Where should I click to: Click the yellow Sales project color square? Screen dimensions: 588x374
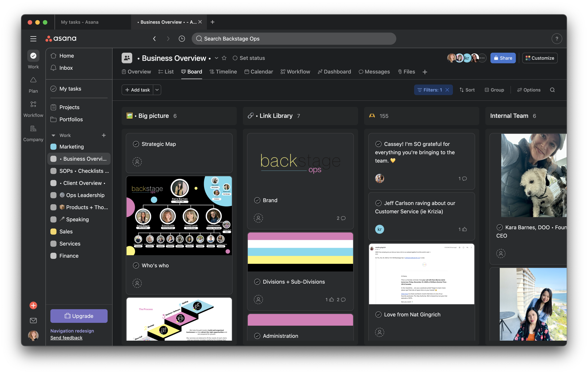(x=53, y=232)
